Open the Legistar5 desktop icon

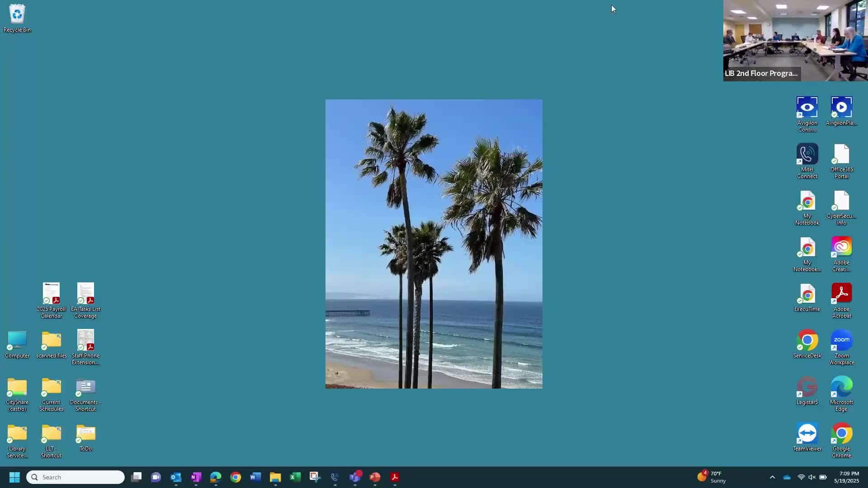click(807, 387)
